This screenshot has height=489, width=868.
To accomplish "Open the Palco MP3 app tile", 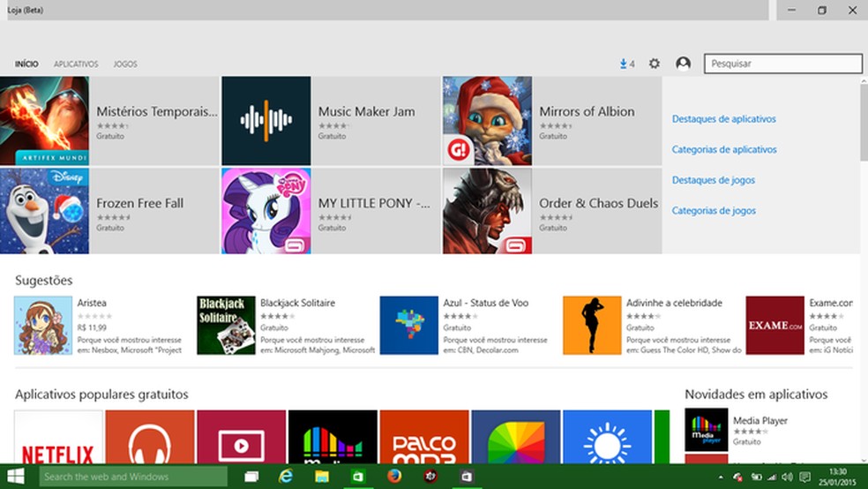I will (424, 437).
